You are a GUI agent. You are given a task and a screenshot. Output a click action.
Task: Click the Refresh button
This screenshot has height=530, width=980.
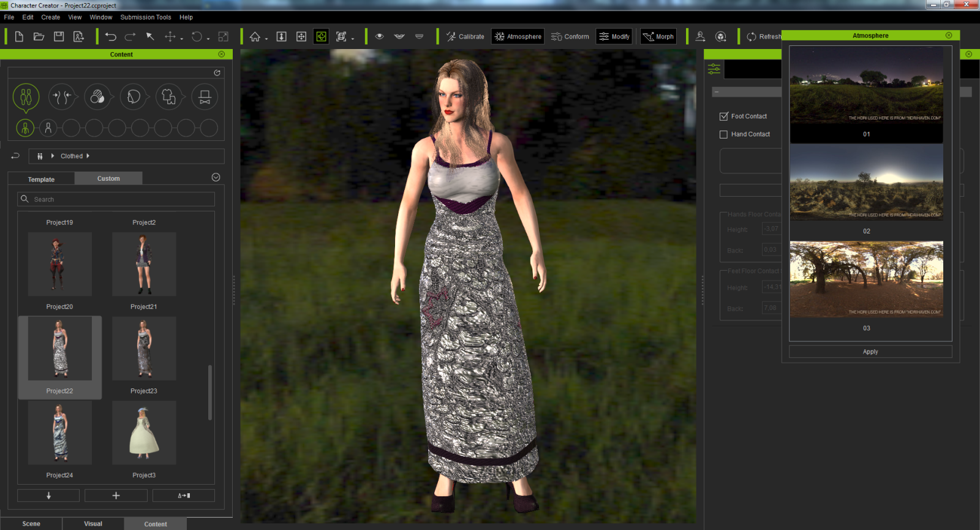click(x=764, y=37)
